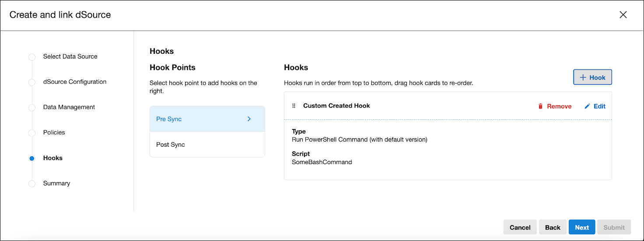
Task: Edit the Custom Created Hook
Action: point(595,106)
